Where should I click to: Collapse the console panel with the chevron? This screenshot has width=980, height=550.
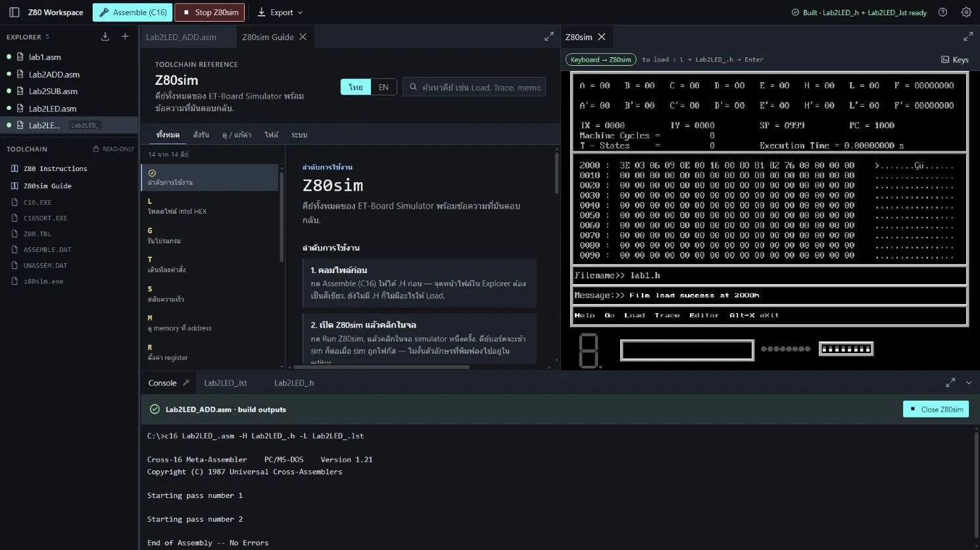point(969,383)
